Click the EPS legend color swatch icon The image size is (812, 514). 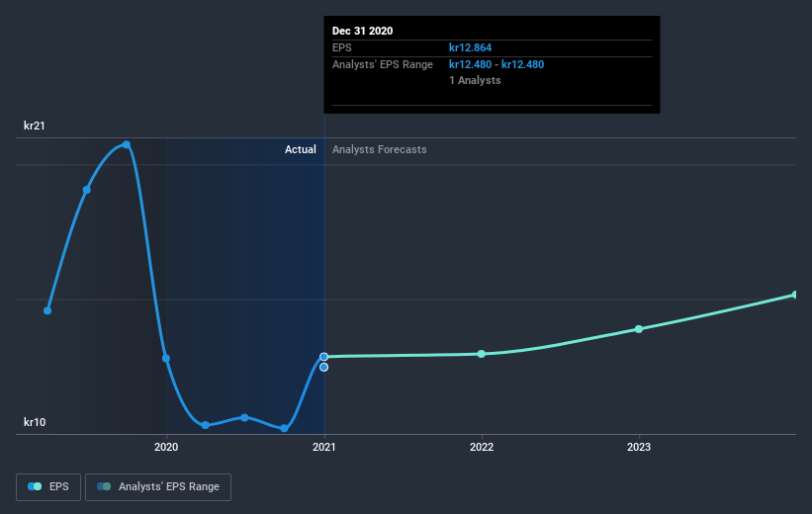(x=35, y=486)
